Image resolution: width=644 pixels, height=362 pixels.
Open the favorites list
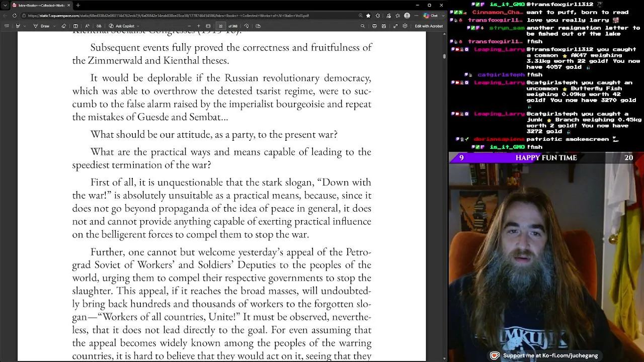[x=397, y=16]
